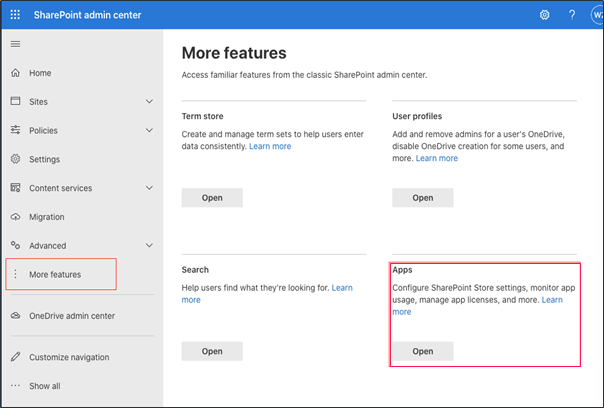Click the Home icon in sidebar

click(15, 73)
